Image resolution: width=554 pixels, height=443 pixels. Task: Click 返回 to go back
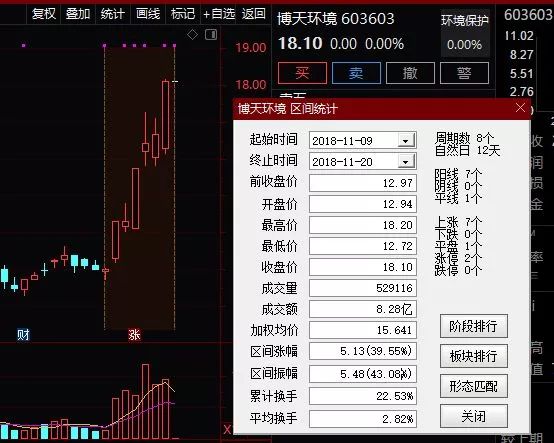(253, 14)
